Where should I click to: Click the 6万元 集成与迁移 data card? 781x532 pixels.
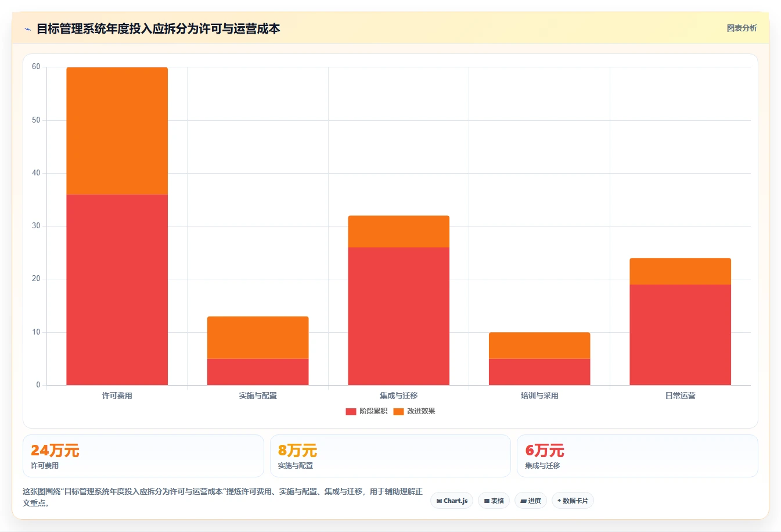[x=638, y=456]
